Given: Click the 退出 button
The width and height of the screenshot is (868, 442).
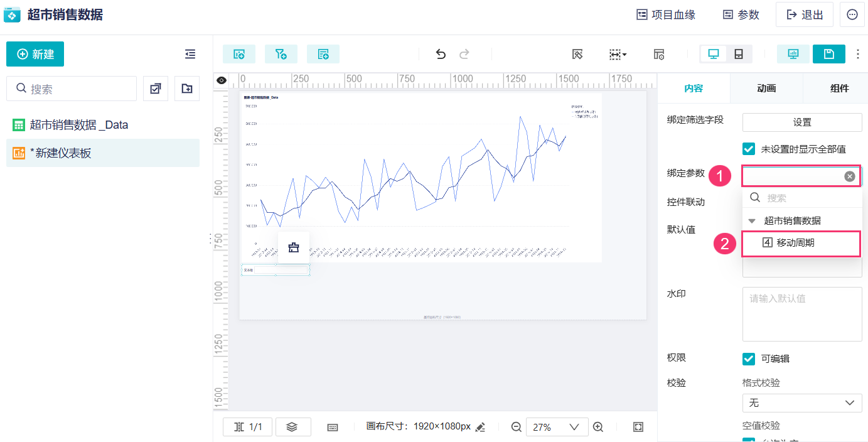Looking at the screenshot, I should 805,14.
